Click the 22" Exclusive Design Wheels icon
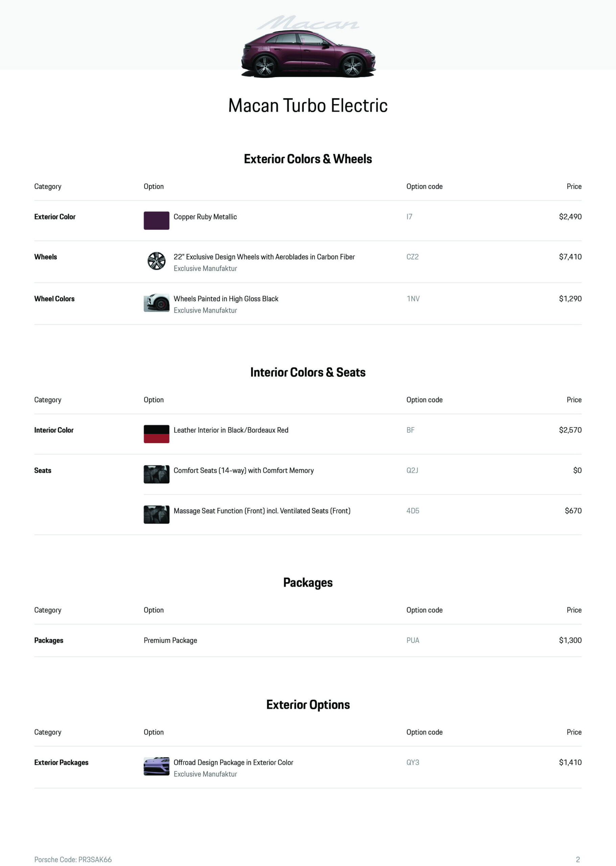Image resolution: width=616 pixels, height=866 pixels. pyautogui.click(x=156, y=261)
